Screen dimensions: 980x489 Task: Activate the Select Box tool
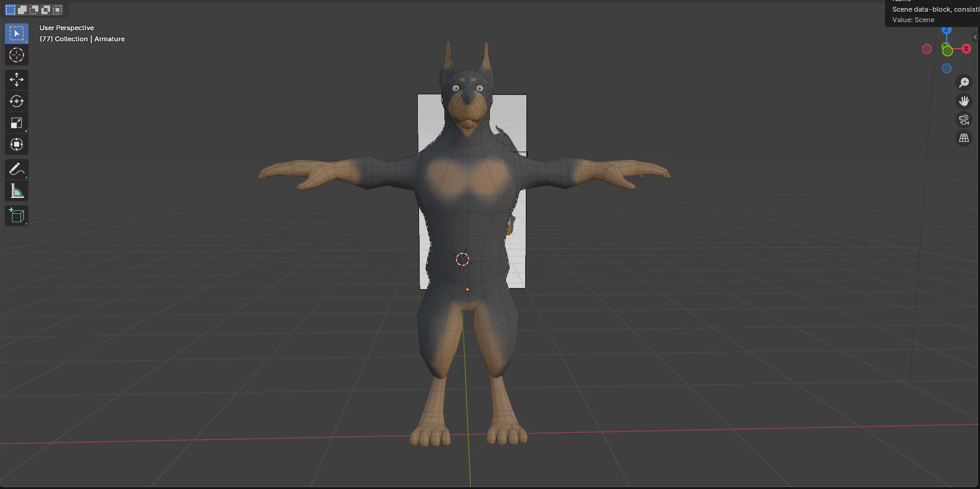pyautogui.click(x=17, y=33)
